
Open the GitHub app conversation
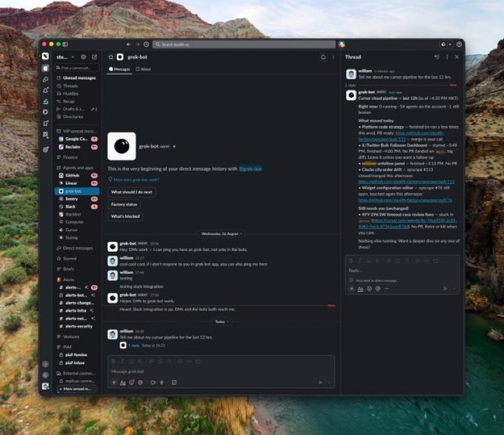(x=77, y=176)
